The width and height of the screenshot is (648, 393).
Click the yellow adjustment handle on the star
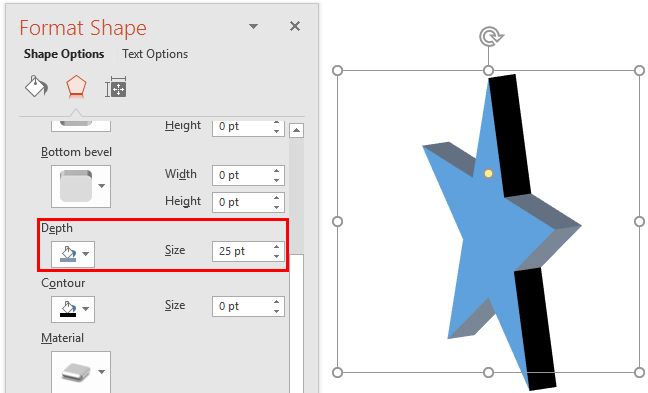[x=488, y=173]
